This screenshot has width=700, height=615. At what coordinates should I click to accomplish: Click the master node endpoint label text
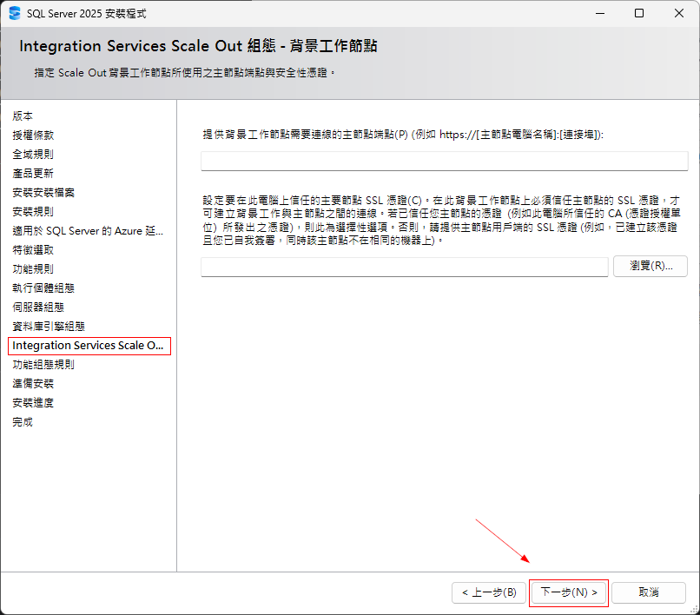point(403,135)
